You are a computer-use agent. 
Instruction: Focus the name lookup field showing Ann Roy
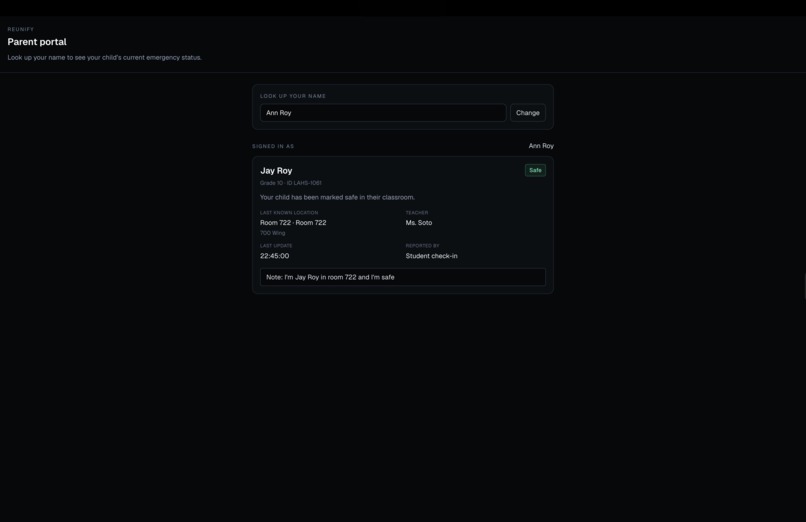coord(383,113)
